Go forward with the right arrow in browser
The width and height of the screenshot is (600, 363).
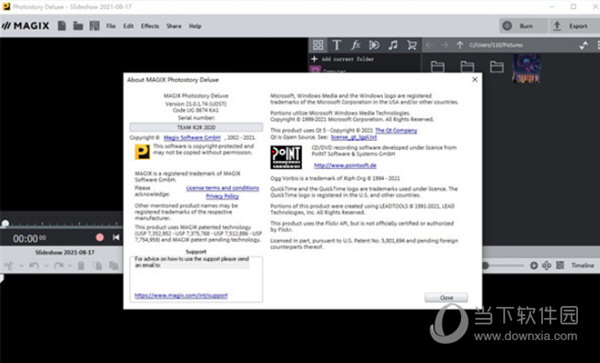[444, 45]
